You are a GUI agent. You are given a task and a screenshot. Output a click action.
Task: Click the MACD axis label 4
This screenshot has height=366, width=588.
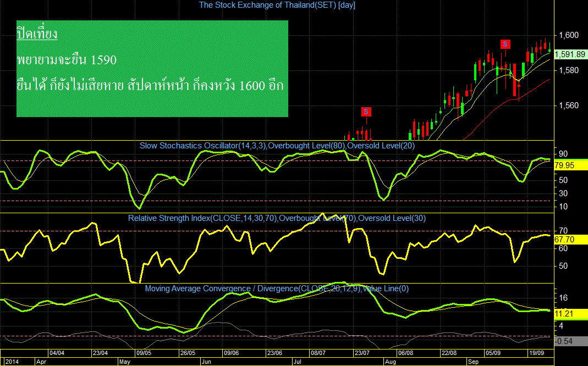point(561,326)
